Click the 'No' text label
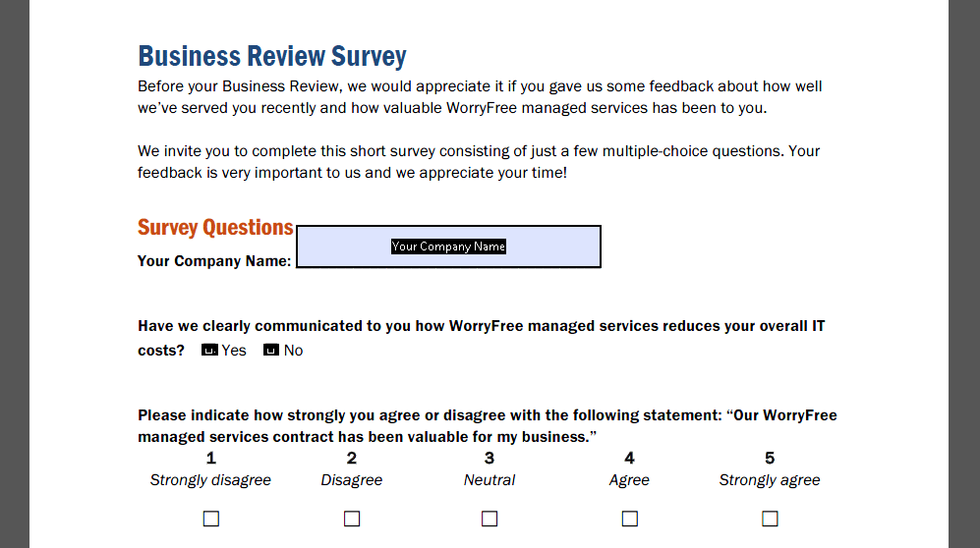 coord(293,351)
